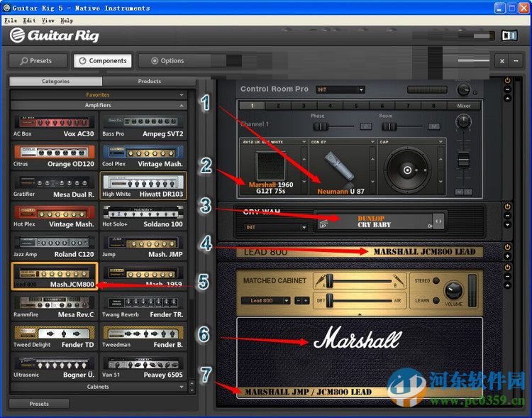Select the Tweed Delight Fender TD amplifier
The height and width of the screenshot is (418, 532).
[x=55, y=336]
